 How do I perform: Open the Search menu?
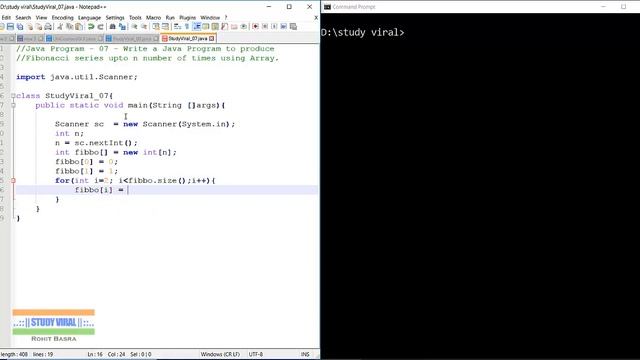point(23,18)
